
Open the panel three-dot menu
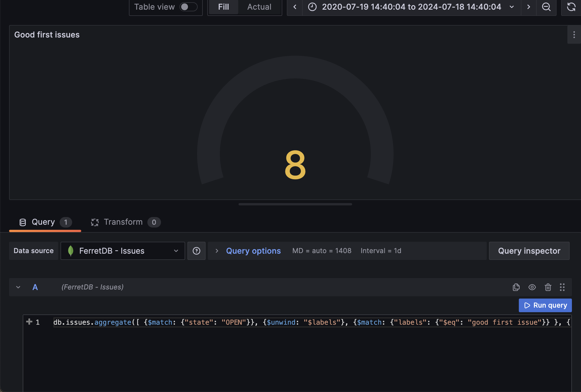[x=574, y=35]
